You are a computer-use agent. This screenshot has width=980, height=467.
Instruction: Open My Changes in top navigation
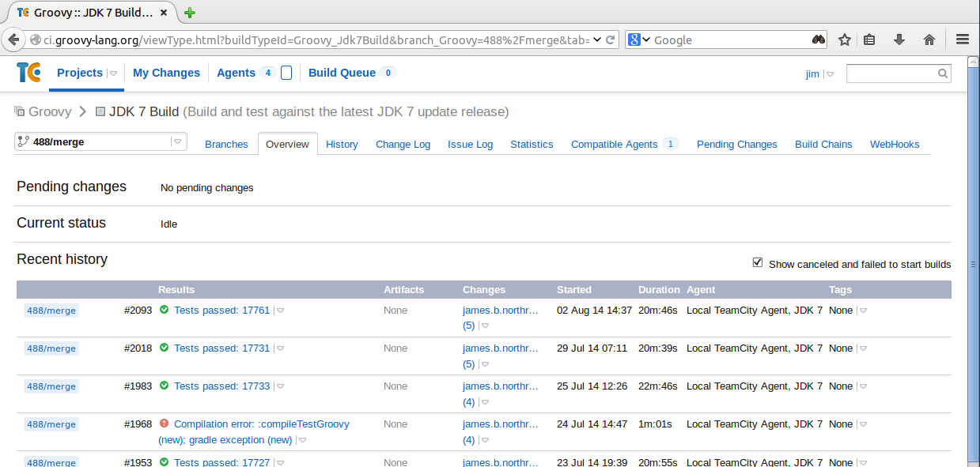coord(166,73)
